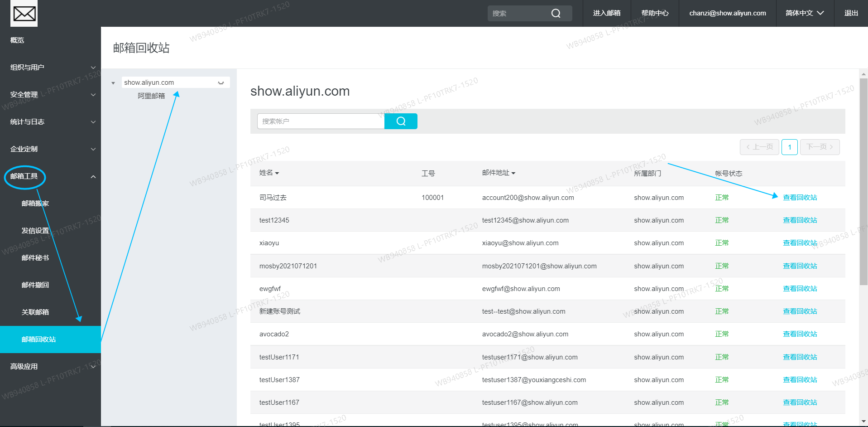Open 帮助中心 in top bar
Viewport: 868px width, 427px height.
point(655,13)
